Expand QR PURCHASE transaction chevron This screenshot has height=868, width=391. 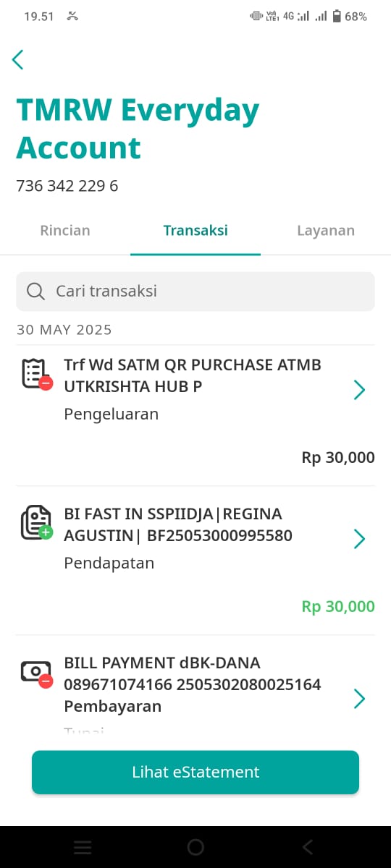359,391
